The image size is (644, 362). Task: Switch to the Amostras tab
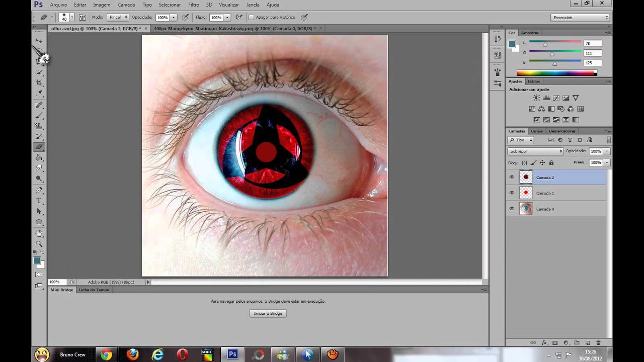[x=529, y=33]
